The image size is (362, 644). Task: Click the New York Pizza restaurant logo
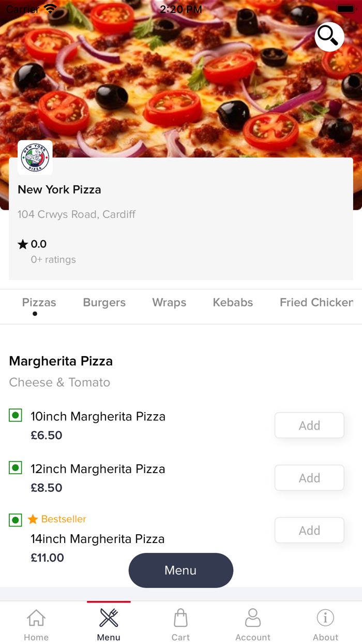click(35, 157)
